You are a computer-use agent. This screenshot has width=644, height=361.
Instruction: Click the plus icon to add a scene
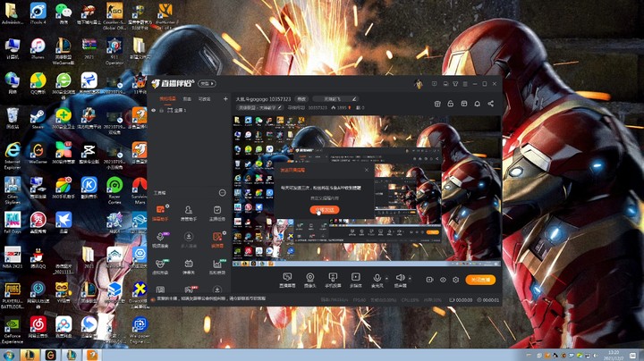click(x=225, y=99)
